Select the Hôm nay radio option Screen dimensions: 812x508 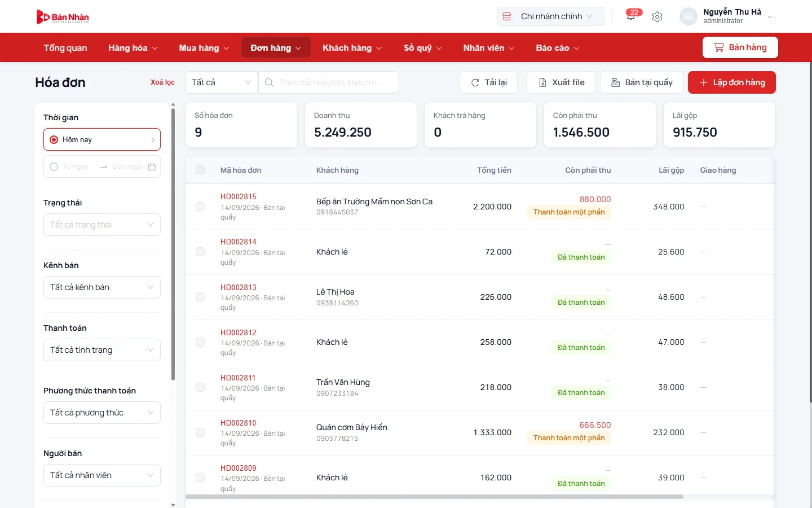point(54,139)
